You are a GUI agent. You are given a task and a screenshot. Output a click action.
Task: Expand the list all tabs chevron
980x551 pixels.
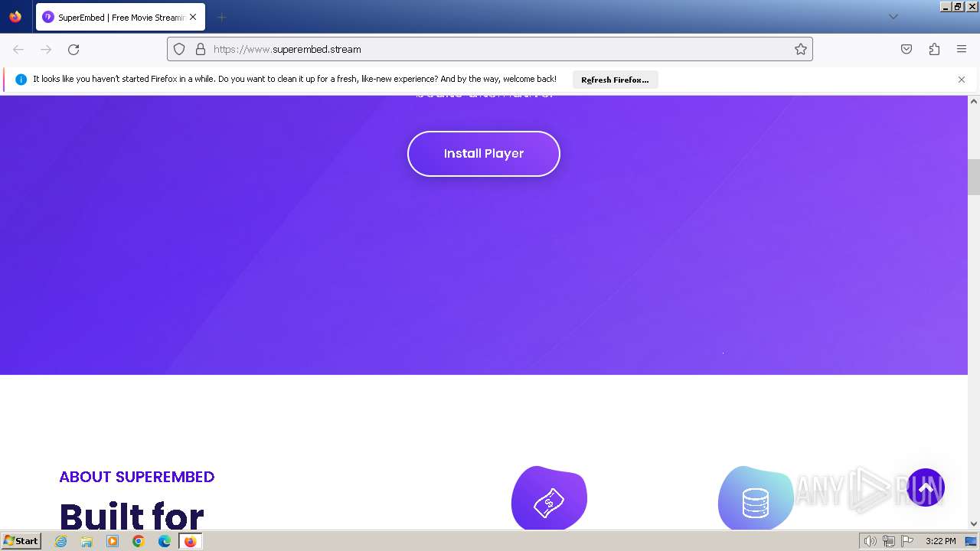[x=893, y=17]
